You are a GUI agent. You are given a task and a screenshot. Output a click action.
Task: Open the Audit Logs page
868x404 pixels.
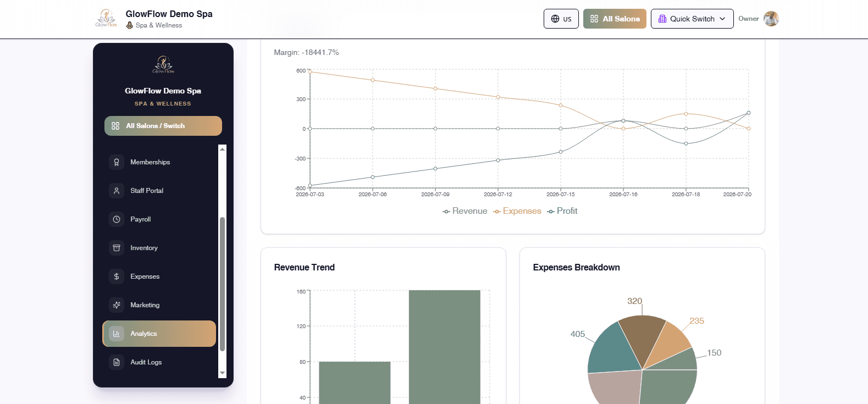point(159,362)
